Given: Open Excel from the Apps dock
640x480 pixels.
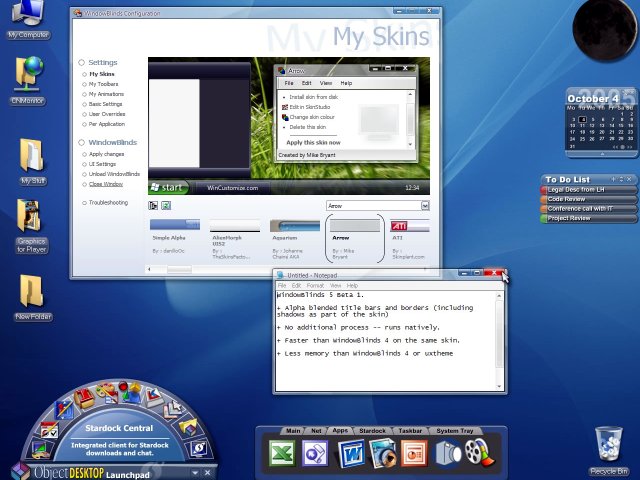Looking at the screenshot, I should [x=281, y=453].
